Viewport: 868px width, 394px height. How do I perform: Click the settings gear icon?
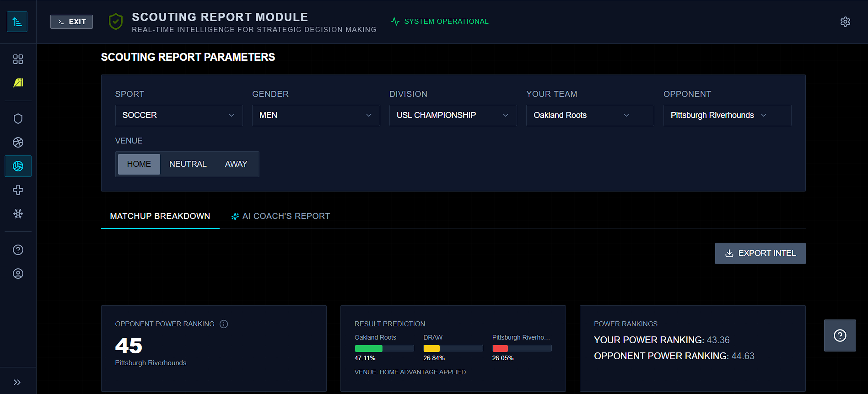(845, 21)
